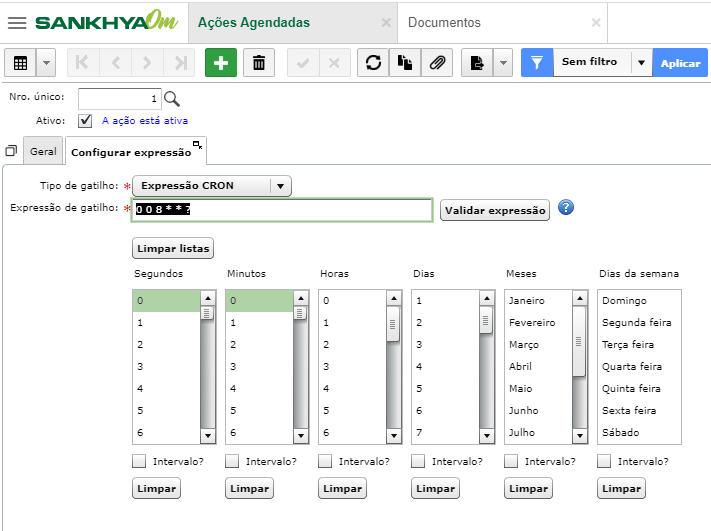Enable Intervalo for Dias da semana
This screenshot has height=531, width=711.
pyautogui.click(x=604, y=461)
